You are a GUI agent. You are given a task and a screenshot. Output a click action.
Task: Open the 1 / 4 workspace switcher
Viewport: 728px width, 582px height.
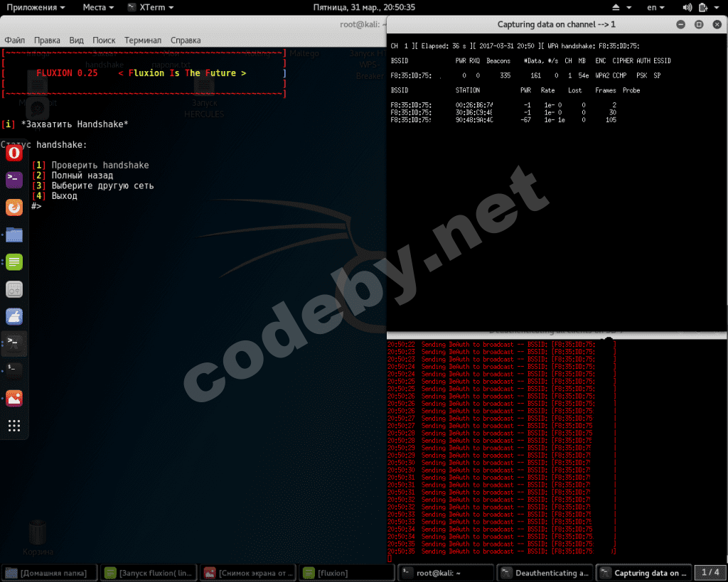coord(710,573)
